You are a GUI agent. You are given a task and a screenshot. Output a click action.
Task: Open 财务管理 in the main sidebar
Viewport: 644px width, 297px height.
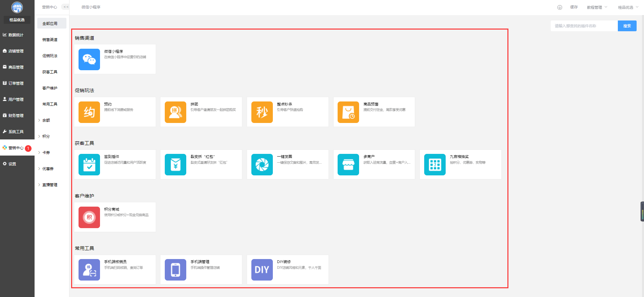coord(17,116)
